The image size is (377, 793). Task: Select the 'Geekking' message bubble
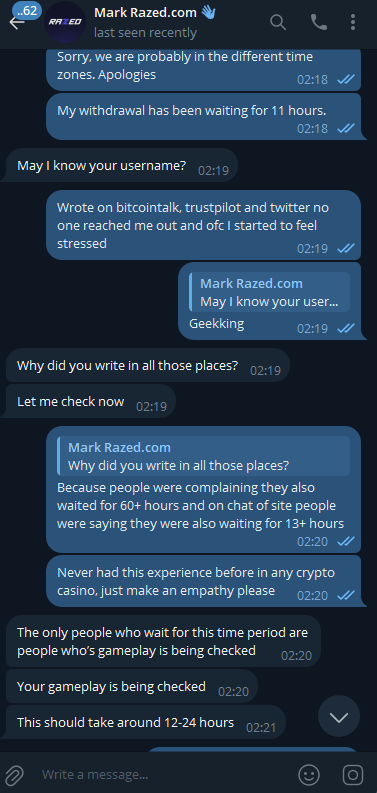coord(270,301)
